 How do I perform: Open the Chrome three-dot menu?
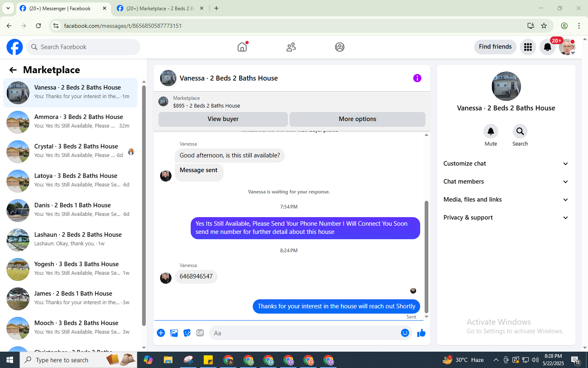pyautogui.click(x=579, y=26)
